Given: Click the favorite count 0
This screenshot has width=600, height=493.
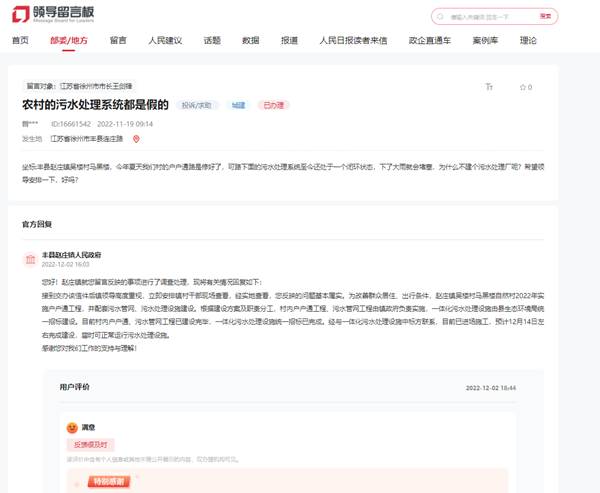Looking at the screenshot, I should [530, 87].
